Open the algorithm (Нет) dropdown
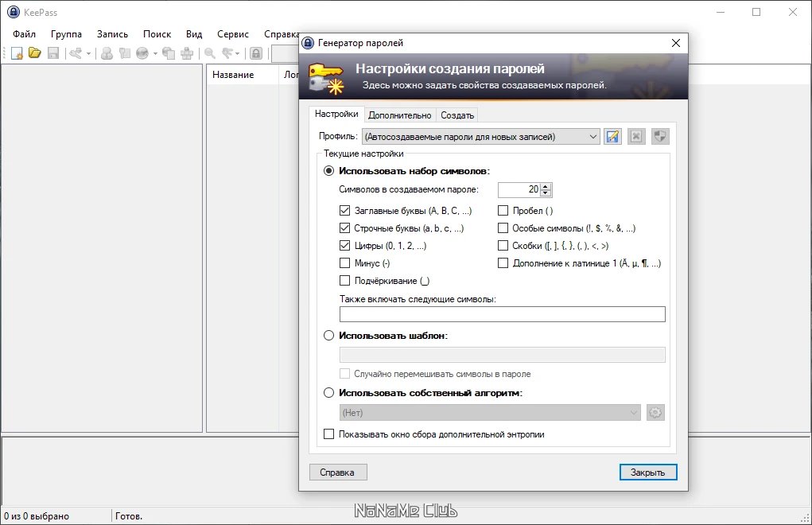Screen dimensions: 812x525 (490, 413)
